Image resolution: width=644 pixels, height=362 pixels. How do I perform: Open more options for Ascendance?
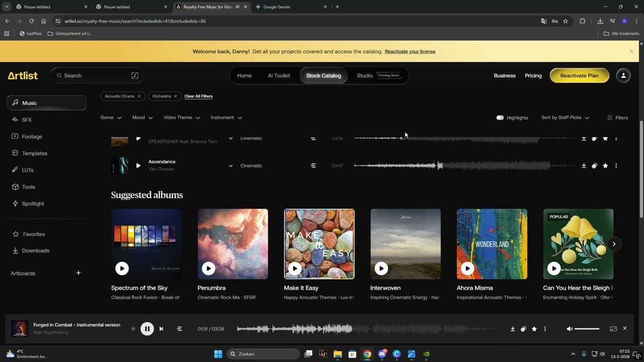tap(616, 165)
